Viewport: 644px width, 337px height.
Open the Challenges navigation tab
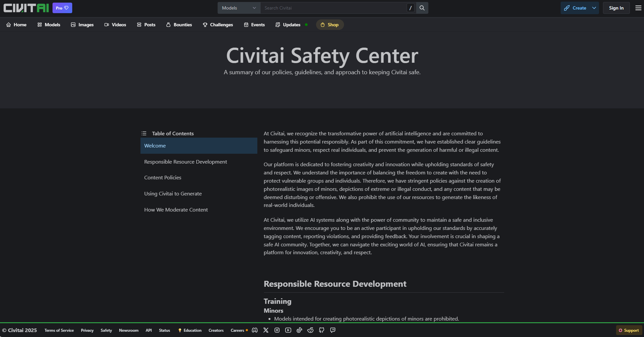218,25
